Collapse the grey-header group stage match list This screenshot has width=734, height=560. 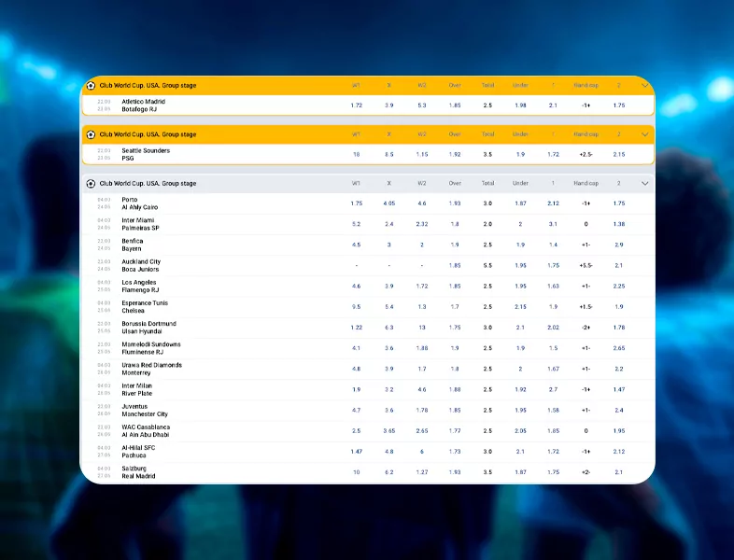pyautogui.click(x=644, y=183)
